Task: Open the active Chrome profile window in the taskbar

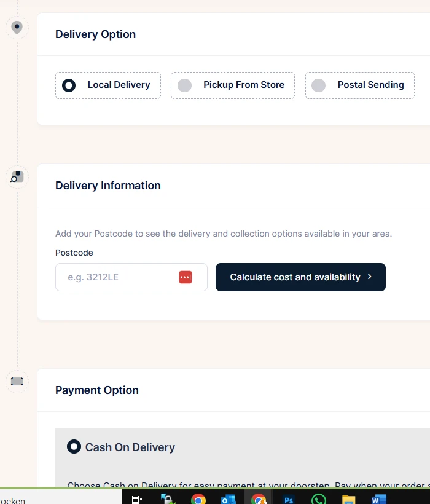Action: [259, 499]
